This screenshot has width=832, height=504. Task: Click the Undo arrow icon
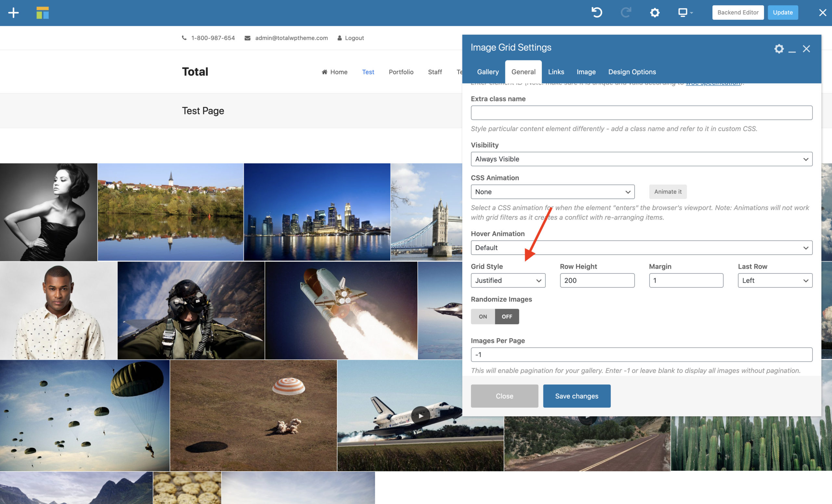click(x=597, y=12)
